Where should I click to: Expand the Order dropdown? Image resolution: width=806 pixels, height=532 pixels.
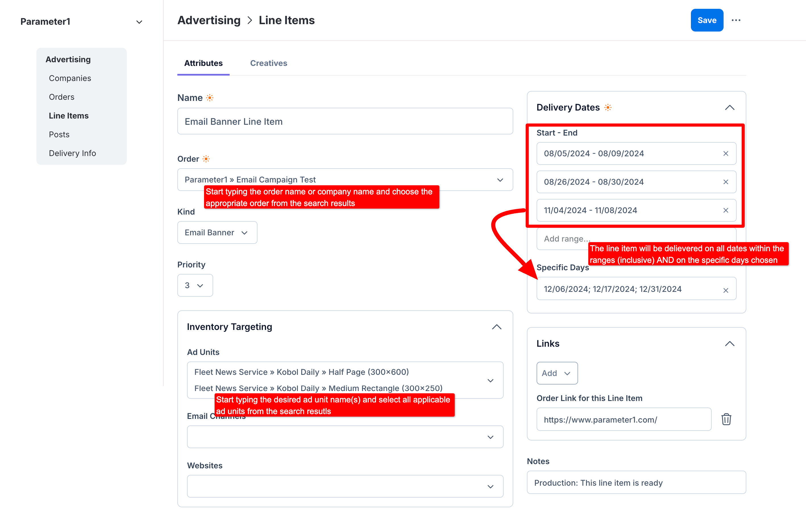[x=500, y=180]
